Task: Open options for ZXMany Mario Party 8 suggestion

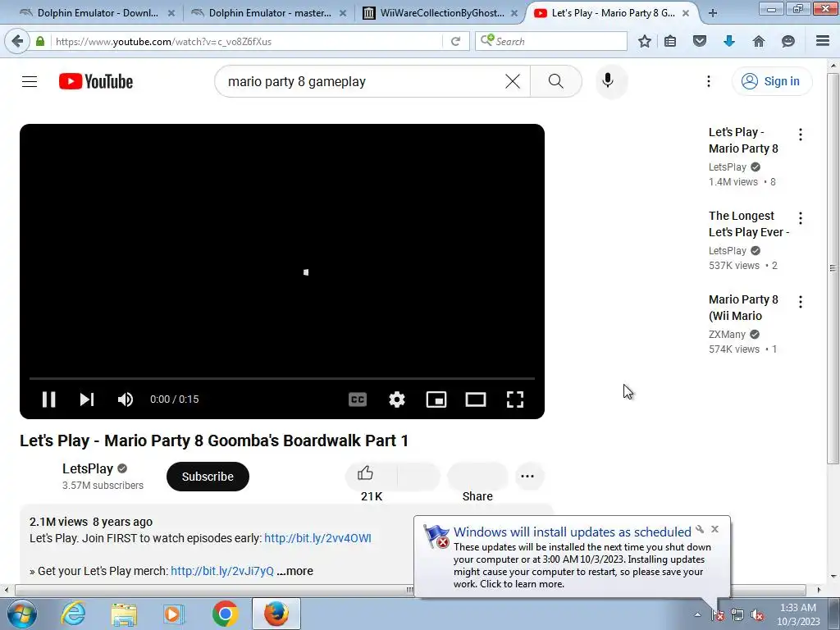Action: click(801, 302)
